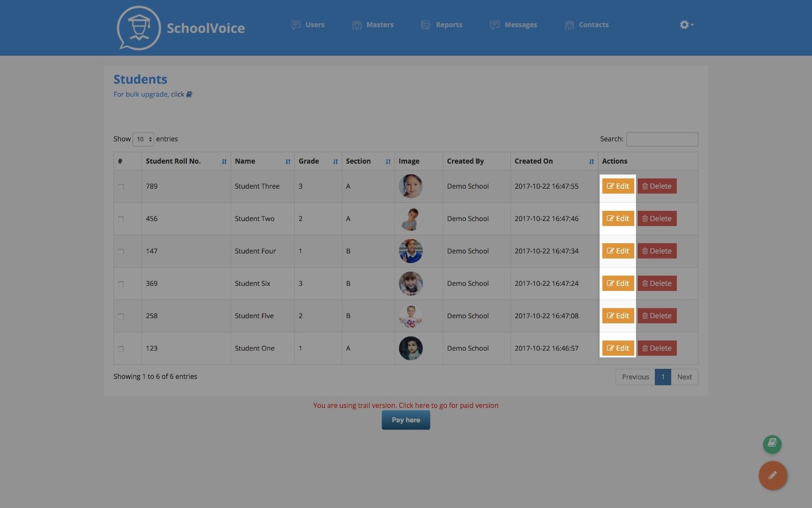Open Student Six's profile photo
812x508 pixels.
click(x=411, y=284)
